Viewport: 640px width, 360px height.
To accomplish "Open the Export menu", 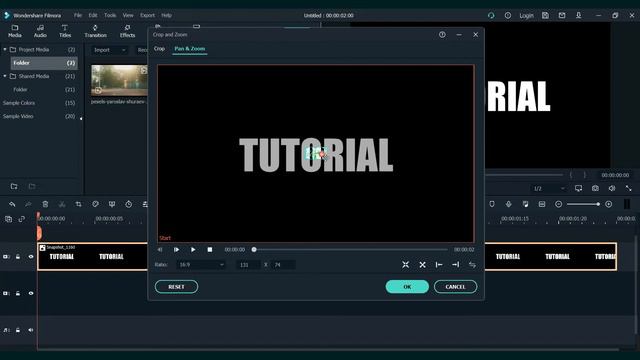I will coord(147,16).
